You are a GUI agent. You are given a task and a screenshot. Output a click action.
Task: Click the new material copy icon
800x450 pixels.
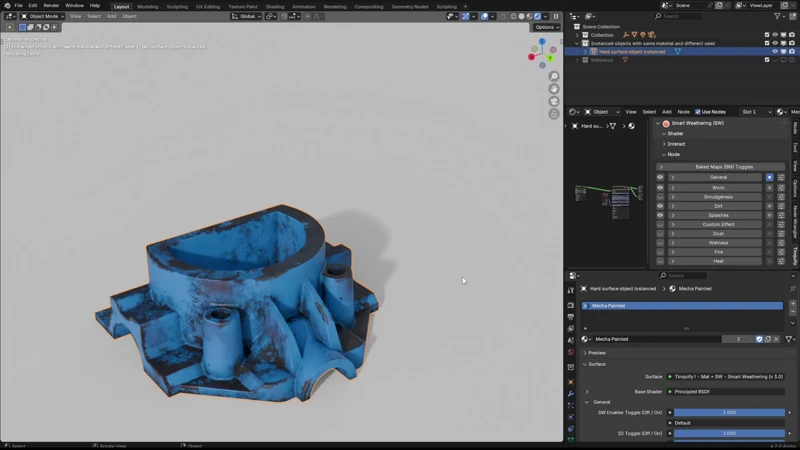click(x=768, y=339)
